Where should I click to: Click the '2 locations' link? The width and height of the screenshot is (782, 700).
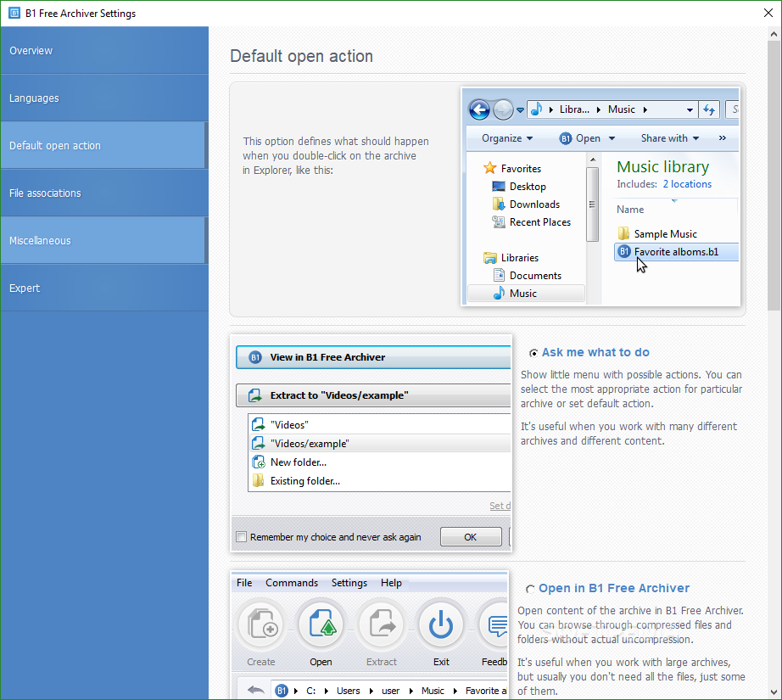pos(687,184)
